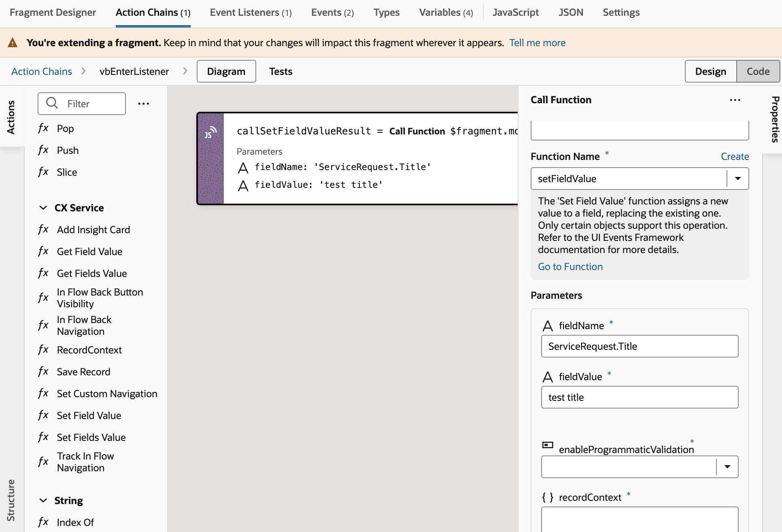Select the callSetFieldValueResult text in the node
The width and height of the screenshot is (782, 532).
pyautogui.click(x=304, y=131)
